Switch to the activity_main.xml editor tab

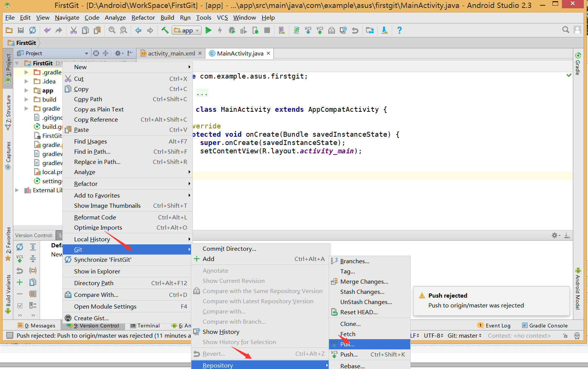tap(171, 53)
